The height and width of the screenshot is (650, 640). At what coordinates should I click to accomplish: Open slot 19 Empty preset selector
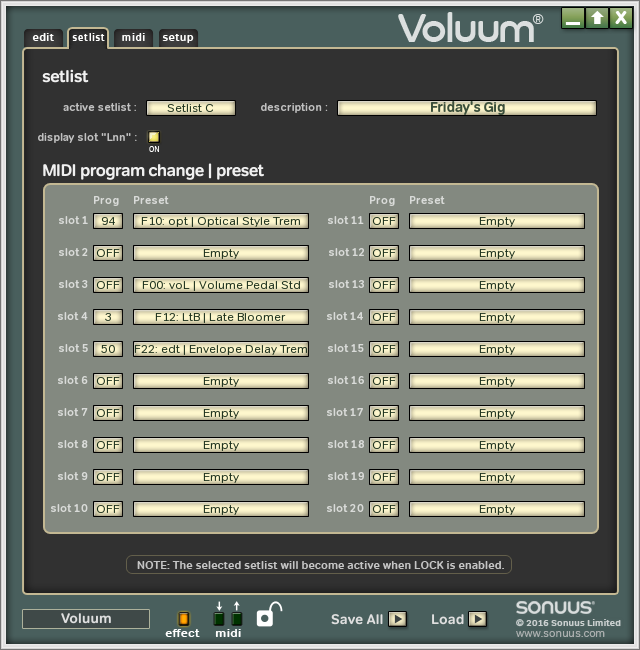coord(497,477)
